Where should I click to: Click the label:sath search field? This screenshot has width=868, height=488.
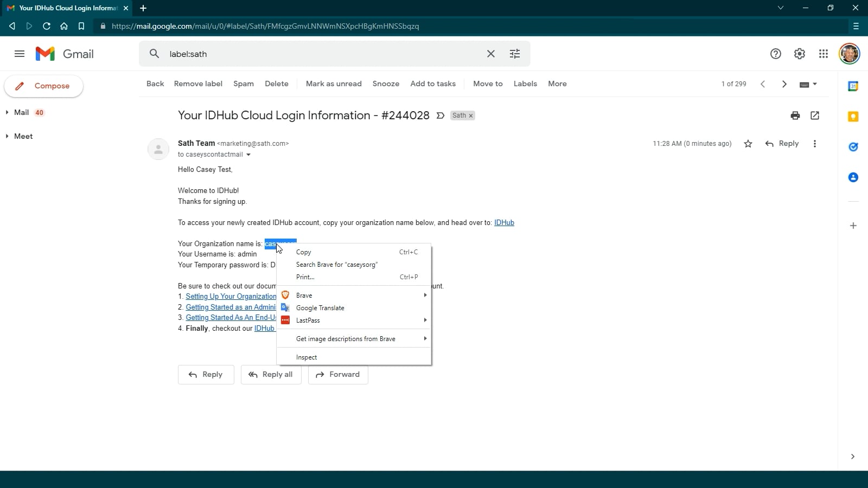click(323, 54)
